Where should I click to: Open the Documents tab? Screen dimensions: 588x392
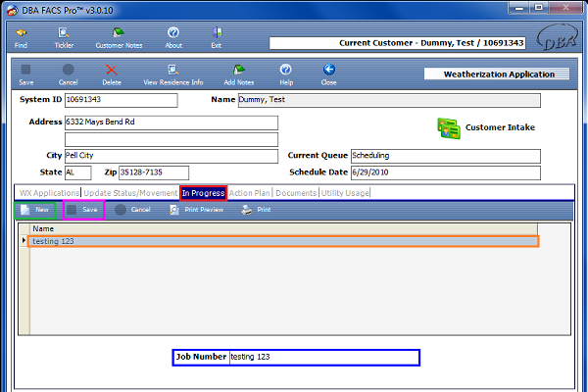pyautogui.click(x=296, y=193)
